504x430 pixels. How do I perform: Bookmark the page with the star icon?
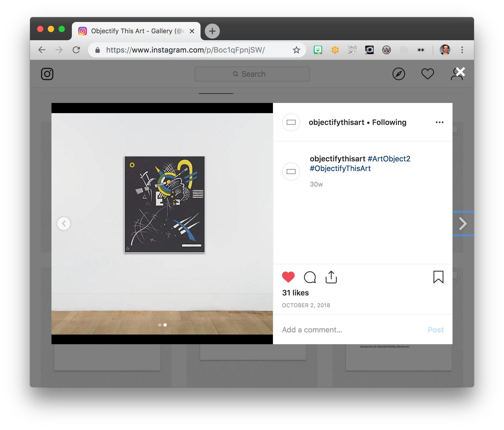click(x=296, y=50)
